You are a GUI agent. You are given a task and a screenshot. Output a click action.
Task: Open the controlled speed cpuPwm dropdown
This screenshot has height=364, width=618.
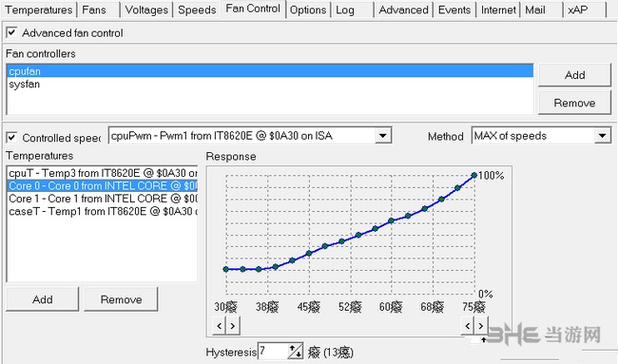(x=383, y=136)
